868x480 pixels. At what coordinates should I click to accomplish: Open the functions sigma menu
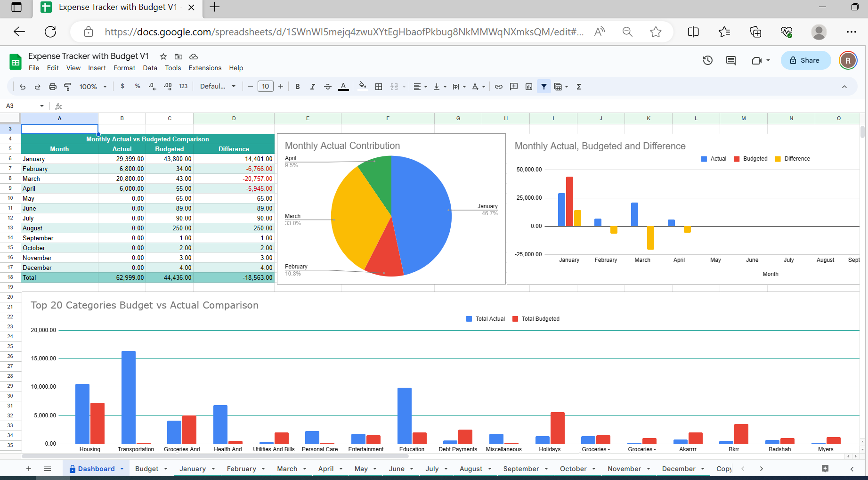click(x=578, y=86)
